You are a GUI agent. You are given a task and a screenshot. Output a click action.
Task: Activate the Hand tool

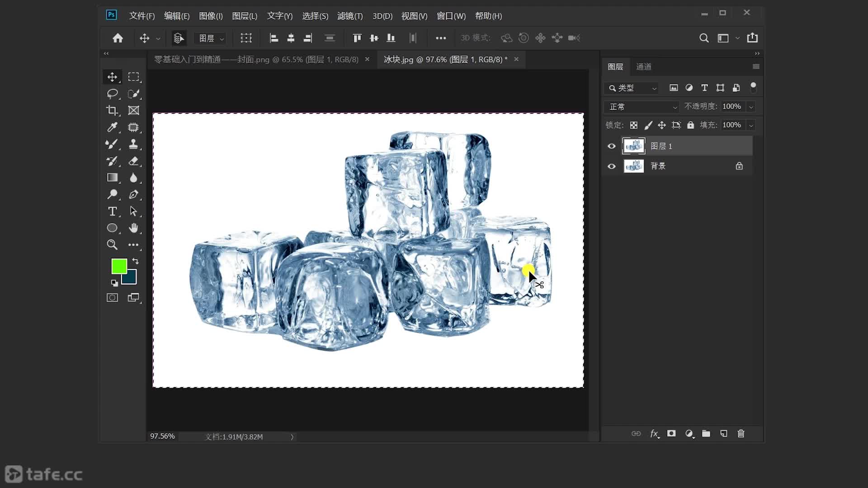pyautogui.click(x=133, y=228)
